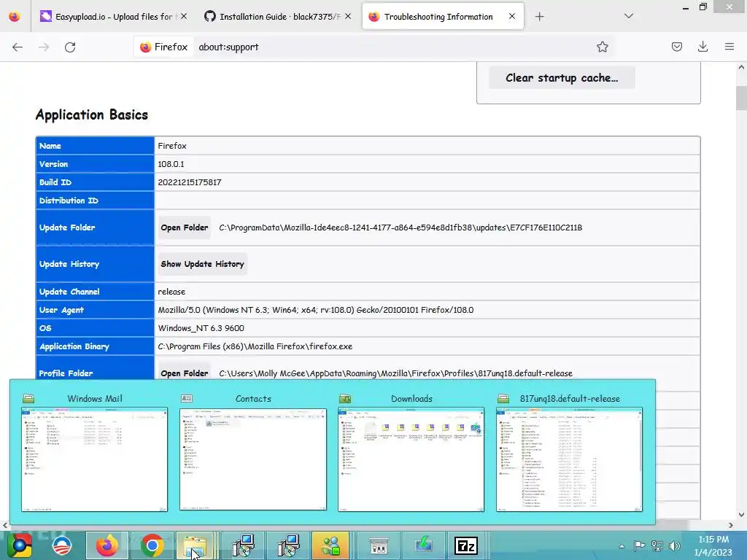
Task: Click the Clear startup cache button
Action: (x=562, y=77)
